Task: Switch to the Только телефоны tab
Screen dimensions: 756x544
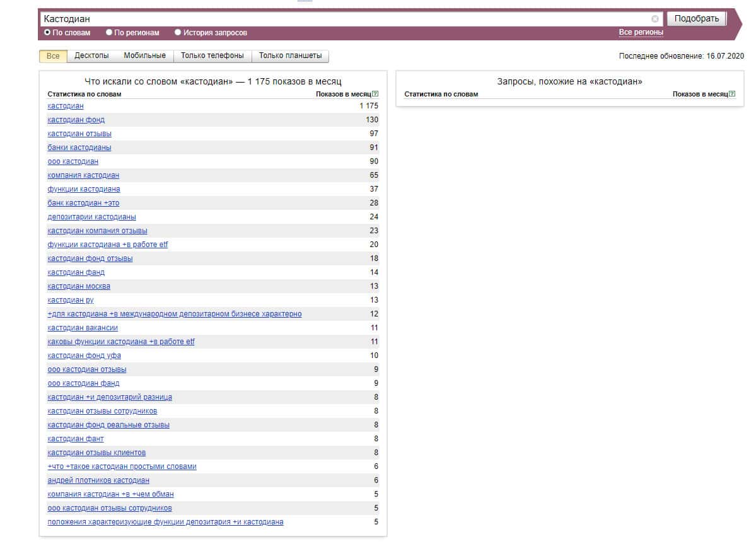Action: (x=212, y=56)
